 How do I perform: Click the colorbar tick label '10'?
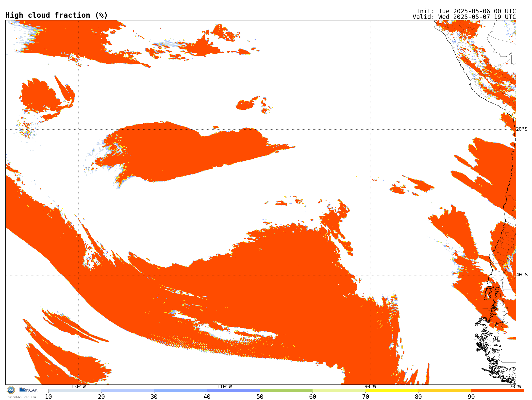(x=49, y=397)
